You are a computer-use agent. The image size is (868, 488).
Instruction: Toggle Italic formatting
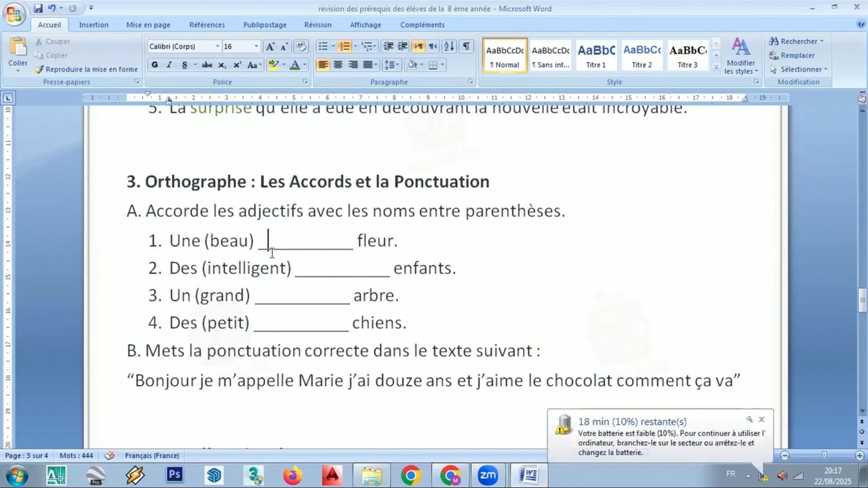pyautogui.click(x=169, y=65)
